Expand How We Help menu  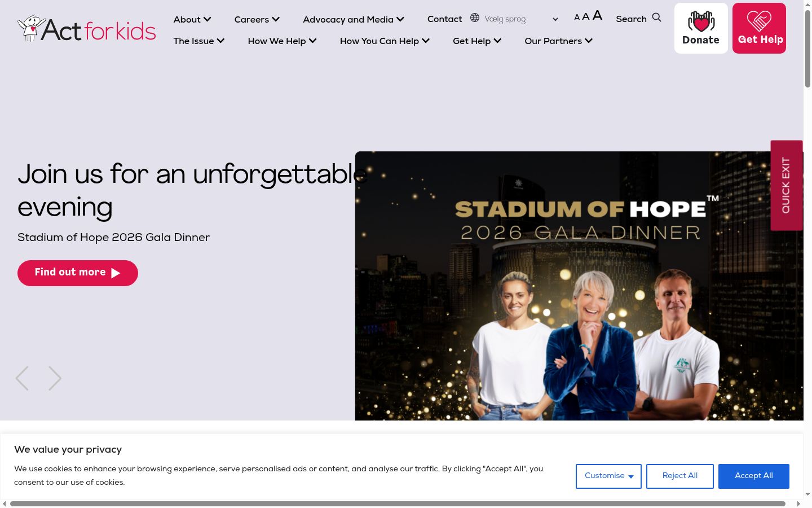283,41
